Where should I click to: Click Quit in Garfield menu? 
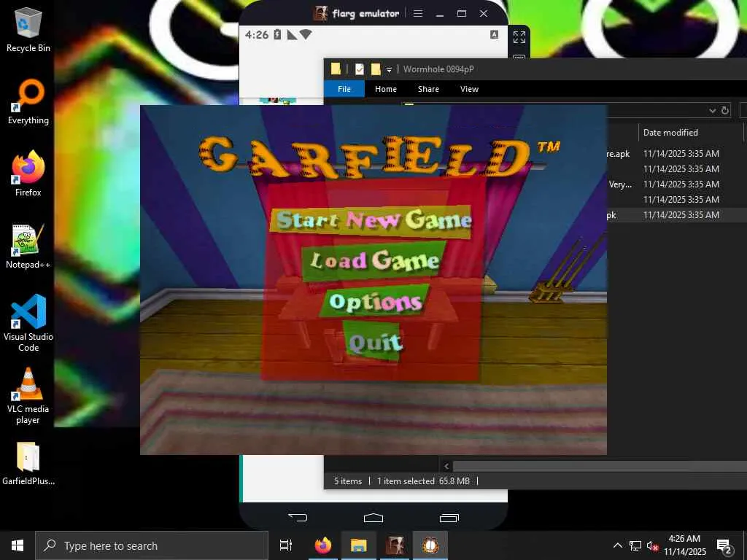375,341
